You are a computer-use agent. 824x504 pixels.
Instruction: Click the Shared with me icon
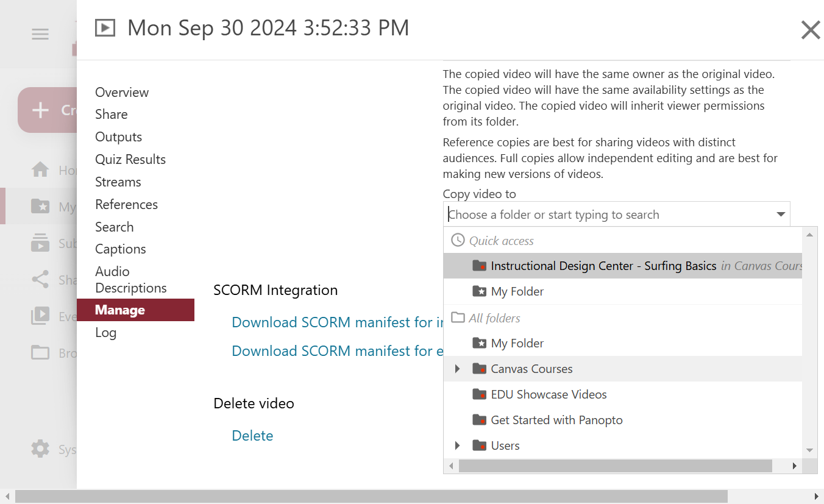click(40, 280)
